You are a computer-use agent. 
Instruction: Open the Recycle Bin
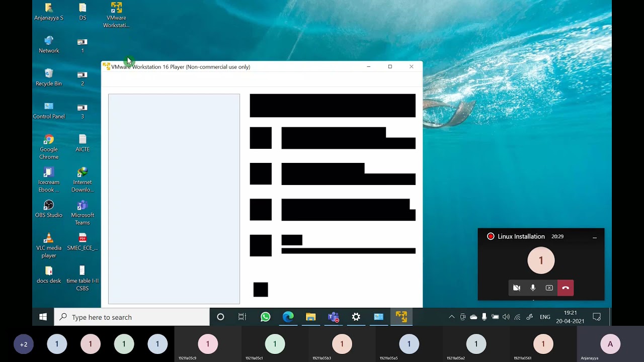[x=49, y=78]
